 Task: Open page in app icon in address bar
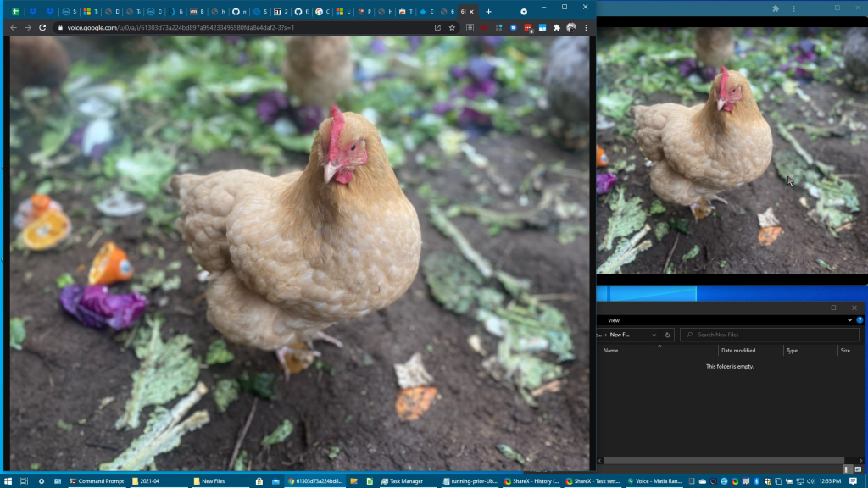437,27
